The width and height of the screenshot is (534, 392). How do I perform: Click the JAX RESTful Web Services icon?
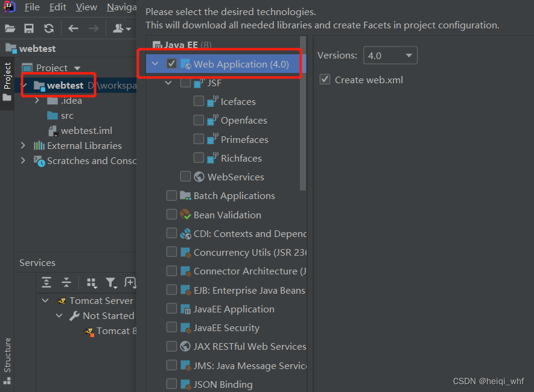[x=185, y=346]
